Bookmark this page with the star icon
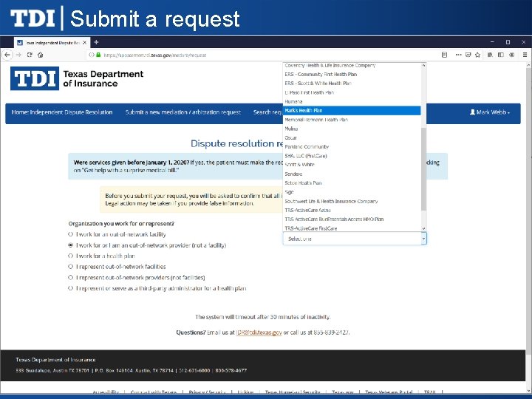 click(478, 55)
